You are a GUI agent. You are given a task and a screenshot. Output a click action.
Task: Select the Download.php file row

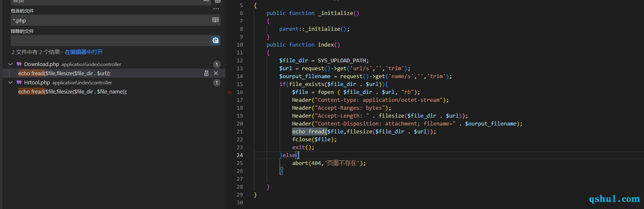point(114,64)
